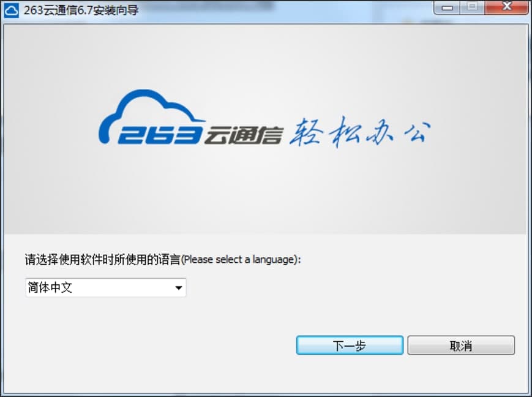The height and width of the screenshot is (397, 532).
Task: Click the disabled maximize window button
Action: 472,7
